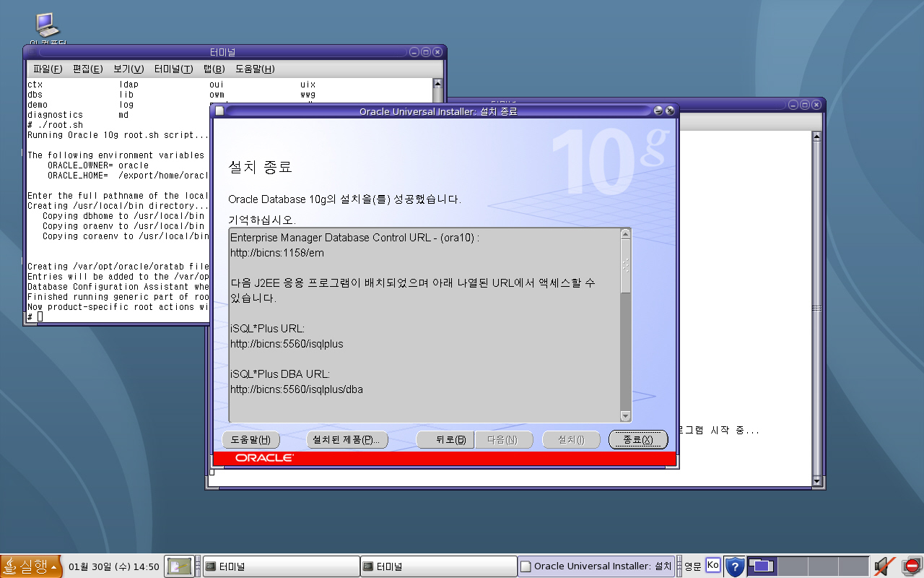Click the http://bicns:5560/isqlplus URL text
The width and height of the screenshot is (924, 578).
pos(287,344)
